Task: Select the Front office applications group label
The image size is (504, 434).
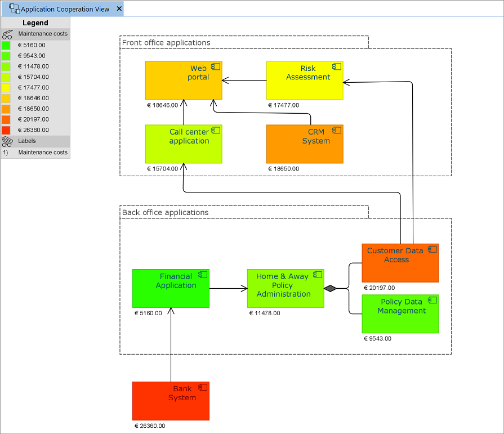Action: point(166,43)
